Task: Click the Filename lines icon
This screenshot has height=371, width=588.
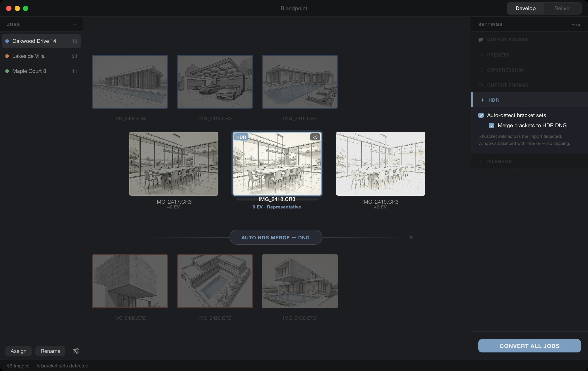Action: coord(481,161)
